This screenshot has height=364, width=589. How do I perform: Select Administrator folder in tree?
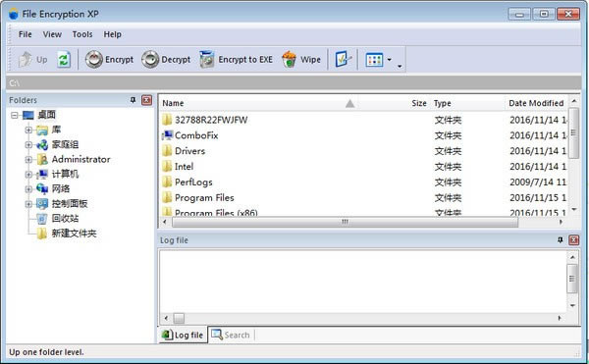click(x=80, y=160)
